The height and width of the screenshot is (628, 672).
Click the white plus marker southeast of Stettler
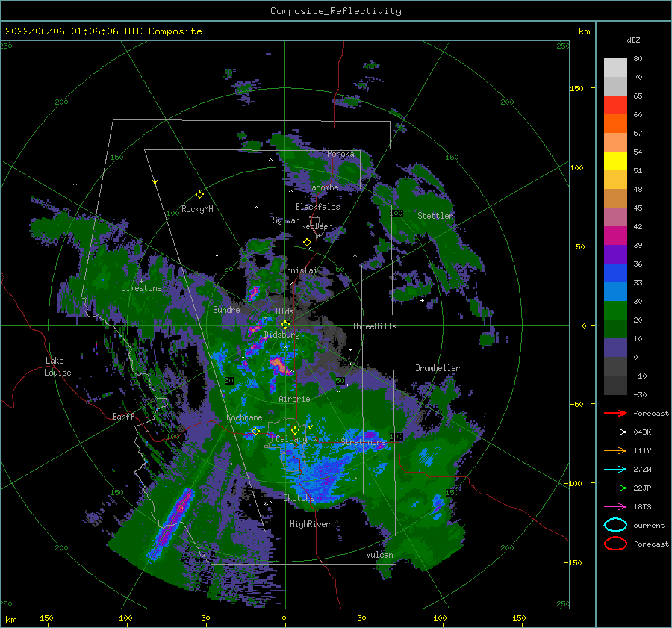click(x=422, y=300)
